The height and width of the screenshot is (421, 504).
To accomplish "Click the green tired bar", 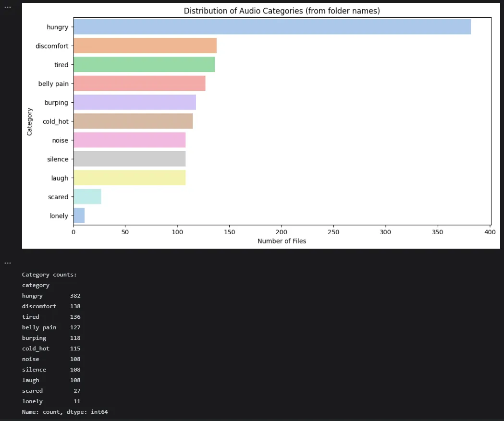I will pos(144,64).
